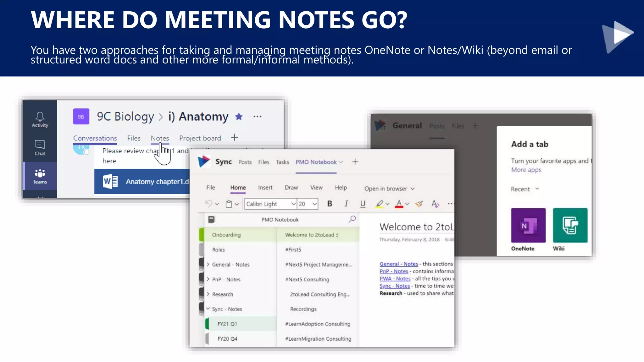Image resolution: width=644 pixels, height=362 pixels.
Task: Expand the General - Notes section group
Action: tap(208, 265)
